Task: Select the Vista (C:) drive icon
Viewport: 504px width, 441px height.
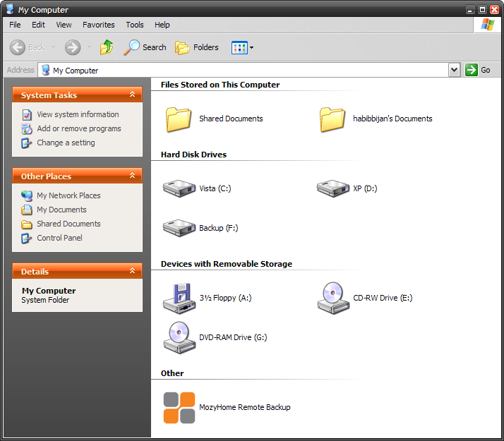Action: pyautogui.click(x=179, y=188)
